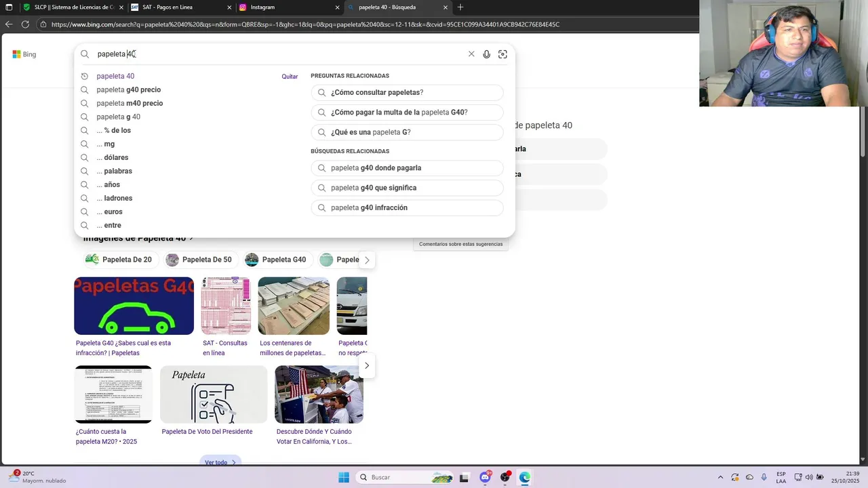Image resolution: width=868 pixels, height=488 pixels.
Task: Open Discord from the taskbar
Action: pos(486,477)
